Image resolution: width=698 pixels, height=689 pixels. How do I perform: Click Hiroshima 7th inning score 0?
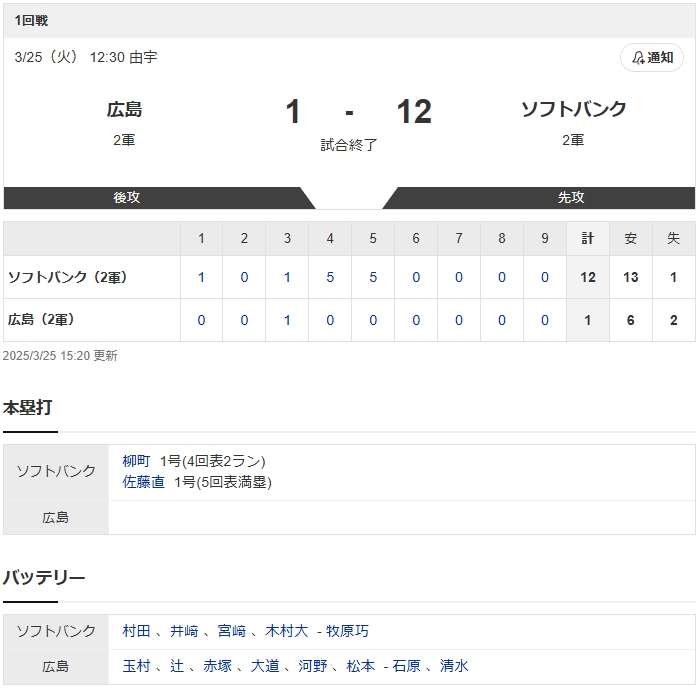click(459, 320)
